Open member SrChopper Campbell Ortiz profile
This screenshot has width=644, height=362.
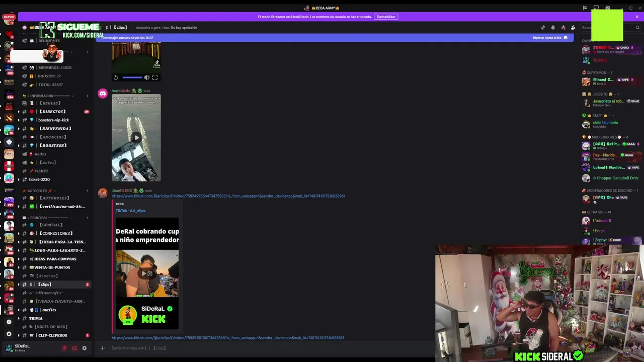pyautogui.click(x=610, y=178)
